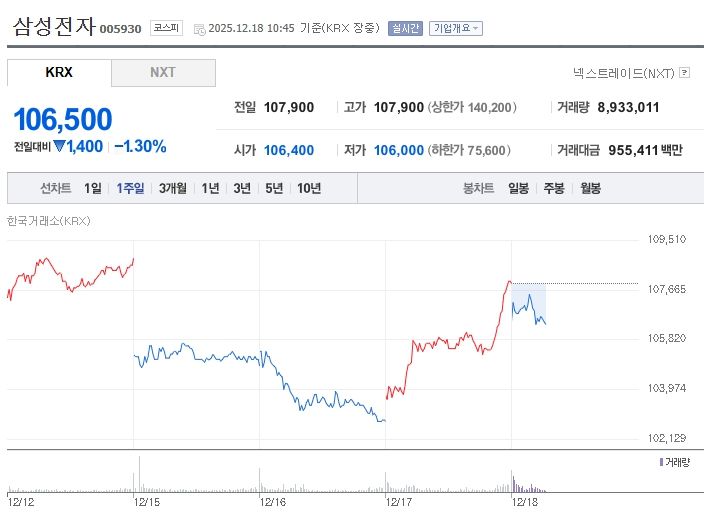Switch to the KRX tab
Viewport: 704px width, 524px height.
(59, 73)
